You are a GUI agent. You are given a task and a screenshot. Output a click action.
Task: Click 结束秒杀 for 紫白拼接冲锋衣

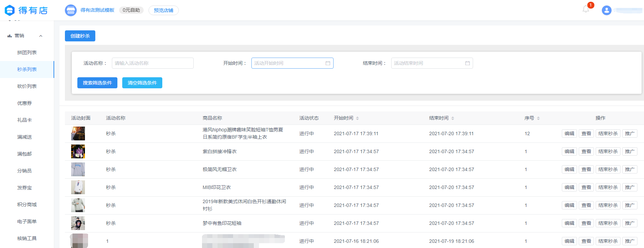coord(608,151)
